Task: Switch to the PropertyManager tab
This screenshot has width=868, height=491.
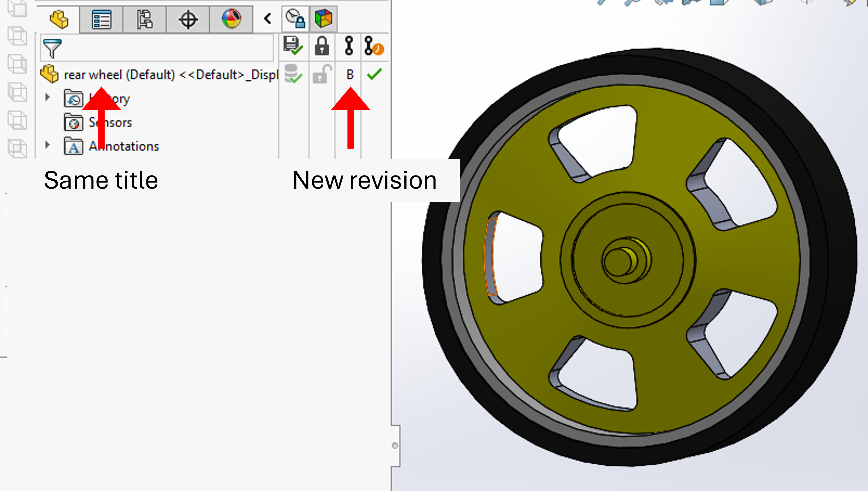Action: [101, 19]
